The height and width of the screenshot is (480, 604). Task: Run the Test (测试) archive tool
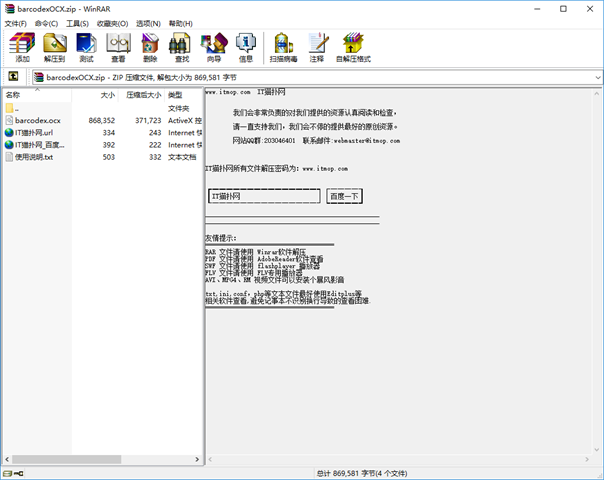[x=86, y=47]
